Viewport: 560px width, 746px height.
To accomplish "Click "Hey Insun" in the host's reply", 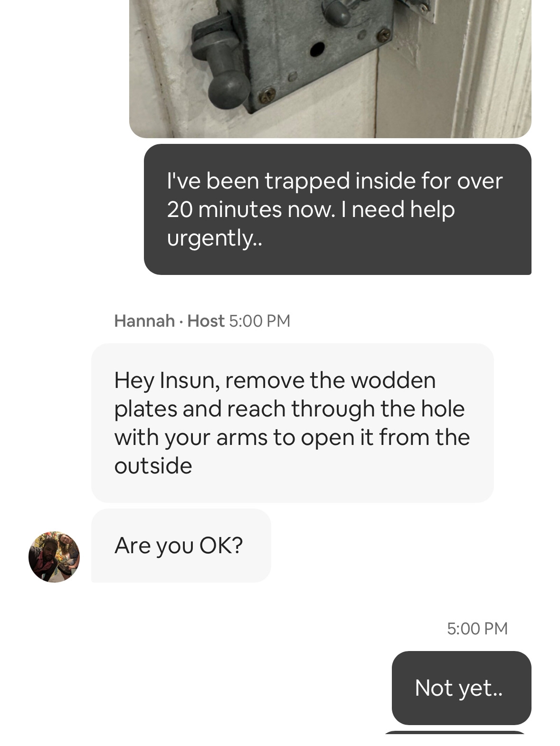I will coord(167,380).
